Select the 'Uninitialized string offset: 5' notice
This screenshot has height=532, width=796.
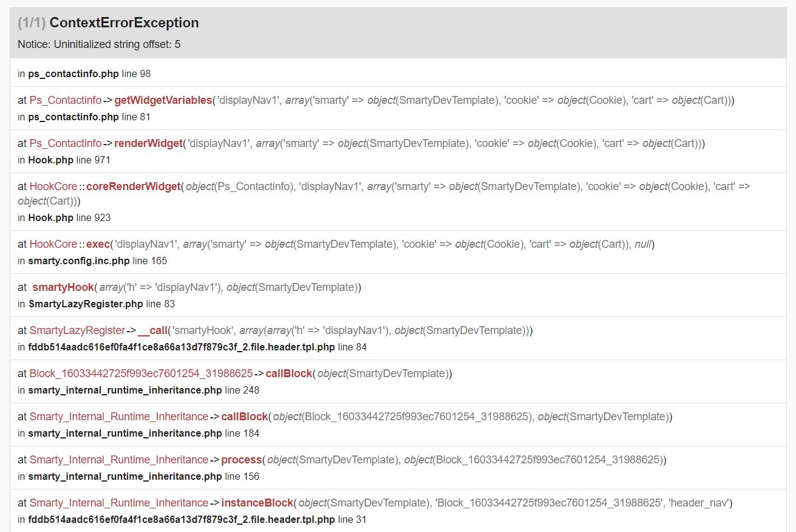[x=99, y=44]
